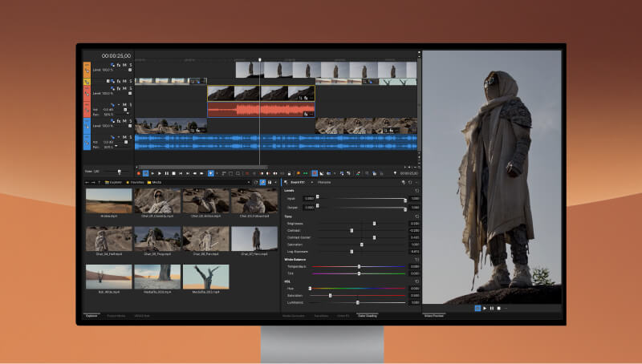Click Back arrow in the Explorer toolbar
This screenshot has width=642, height=364.
pos(87,183)
